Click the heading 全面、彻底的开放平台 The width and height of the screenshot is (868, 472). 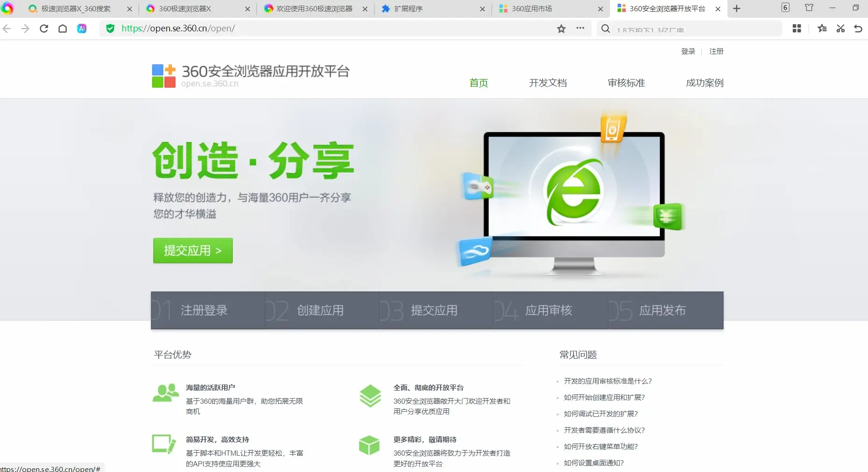point(429,388)
